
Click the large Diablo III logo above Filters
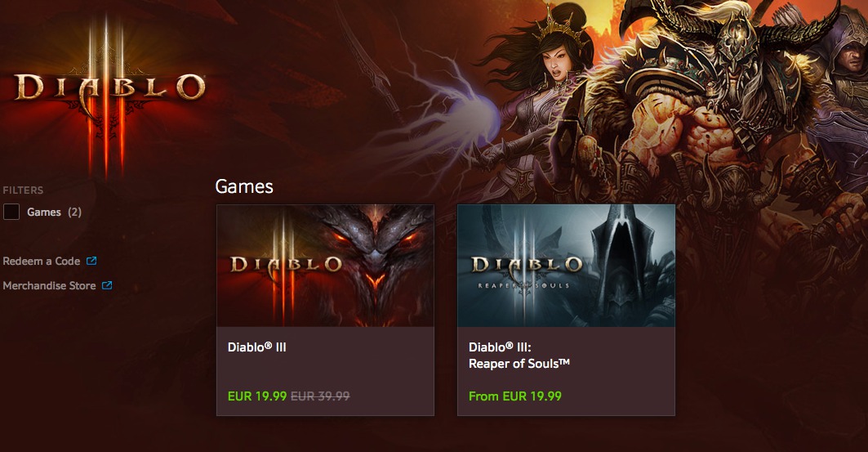[x=109, y=94]
